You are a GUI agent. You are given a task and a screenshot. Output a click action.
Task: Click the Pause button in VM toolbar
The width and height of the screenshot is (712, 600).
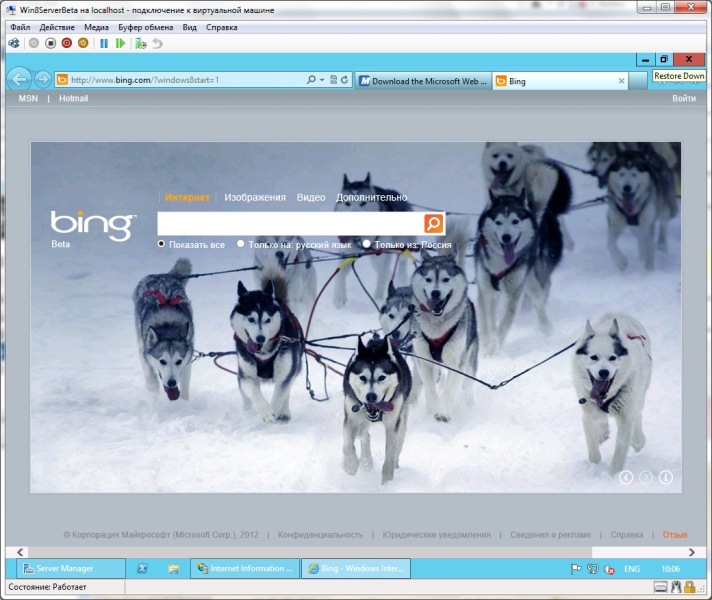(104, 43)
